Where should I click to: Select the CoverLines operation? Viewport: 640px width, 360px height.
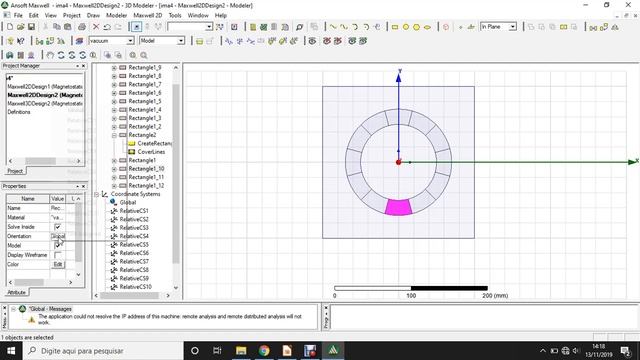151,152
